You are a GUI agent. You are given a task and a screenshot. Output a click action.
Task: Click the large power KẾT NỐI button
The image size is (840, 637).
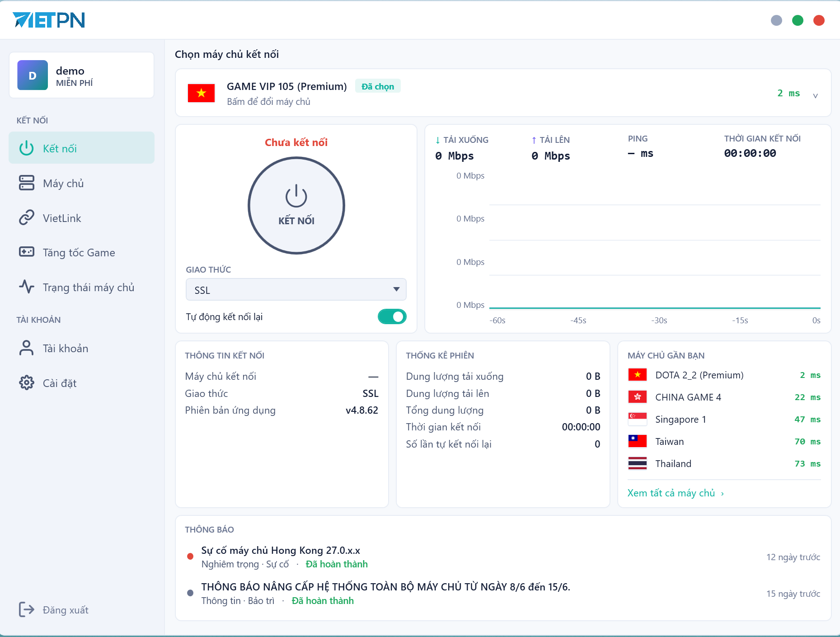click(x=296, y=205)
